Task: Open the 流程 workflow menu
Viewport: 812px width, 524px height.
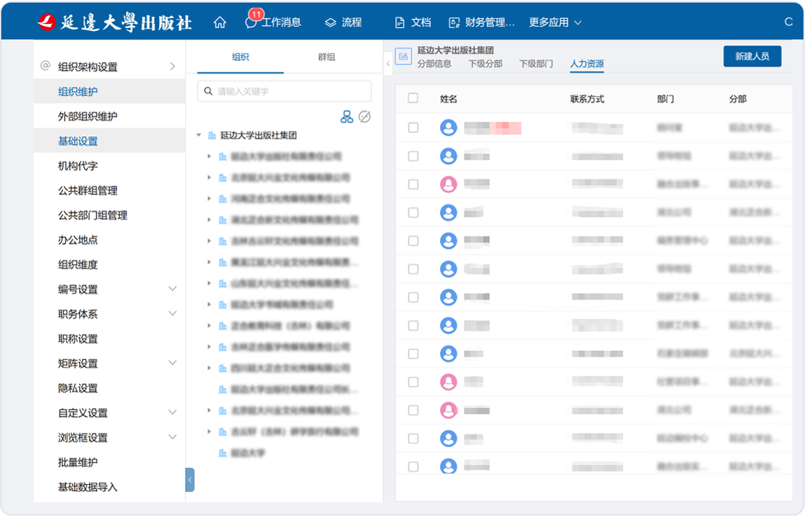Action: (x=343, y=23)
